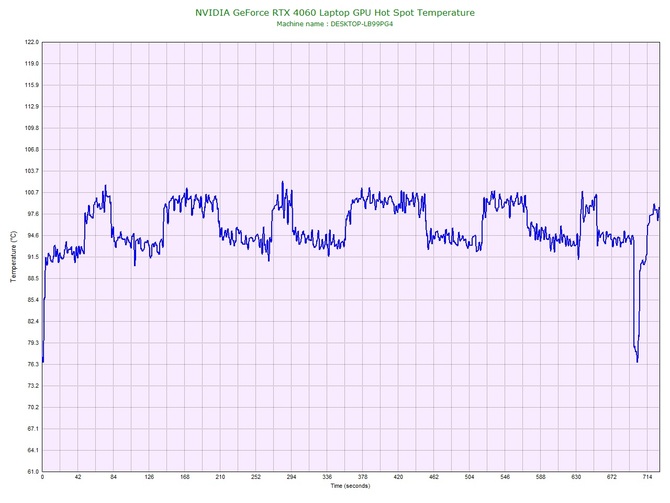Click the 115.9 y-axis value

32,85
